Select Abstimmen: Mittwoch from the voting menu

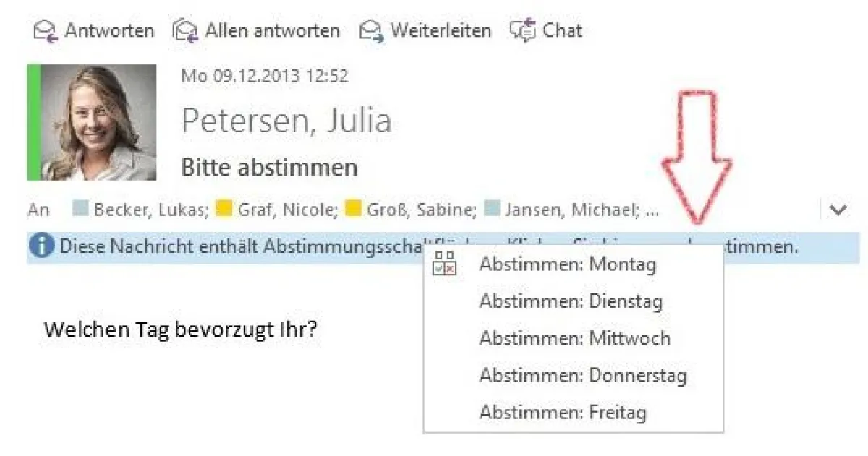[574, 338]
